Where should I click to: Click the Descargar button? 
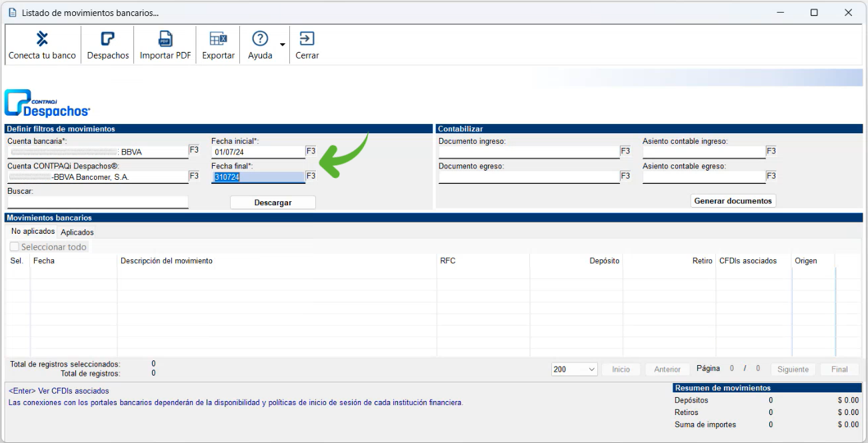[x=273, y=203]
